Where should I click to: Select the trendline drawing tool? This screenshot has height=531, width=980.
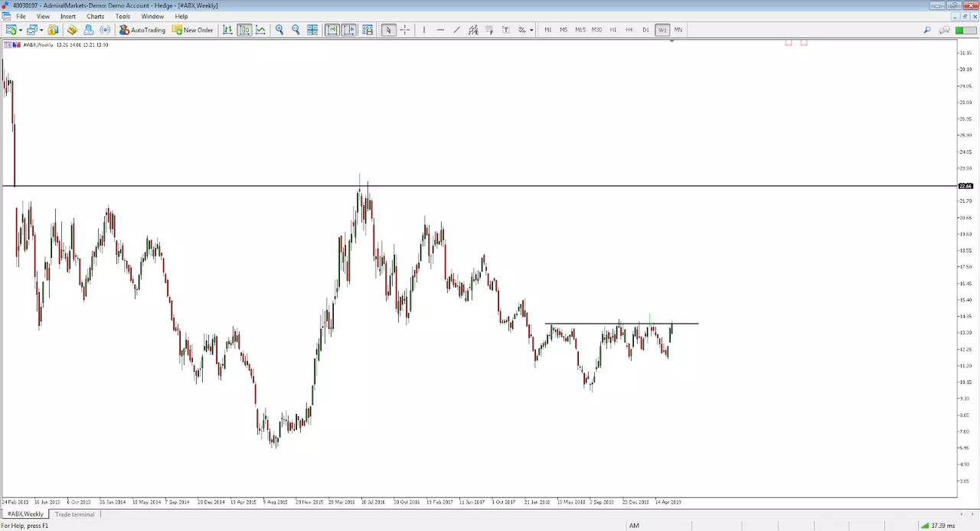456,30
